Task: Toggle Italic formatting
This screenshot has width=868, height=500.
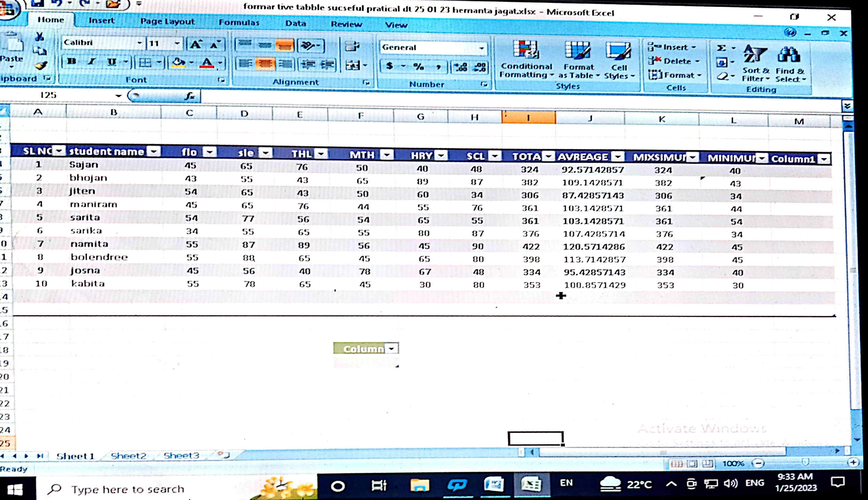Action: tap(91, 62)
